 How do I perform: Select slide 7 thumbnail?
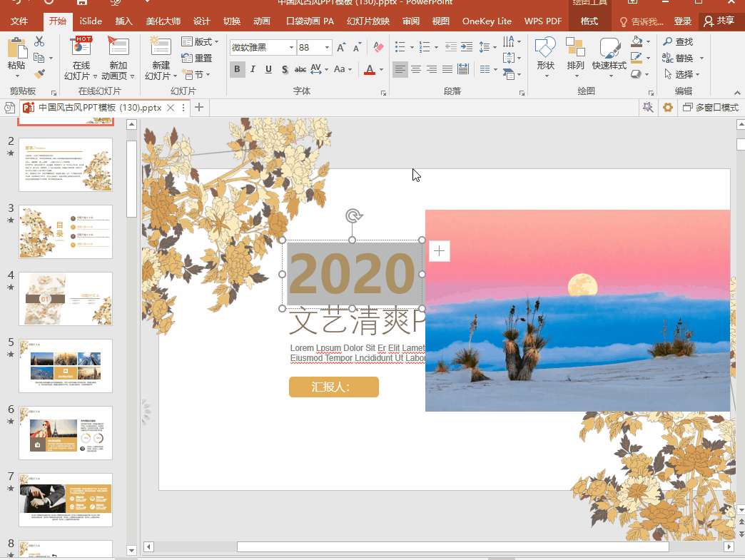(66, 499)
